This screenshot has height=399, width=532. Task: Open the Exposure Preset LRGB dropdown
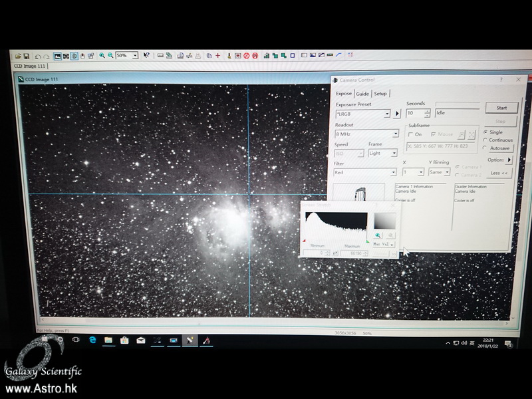coord(387,114)
